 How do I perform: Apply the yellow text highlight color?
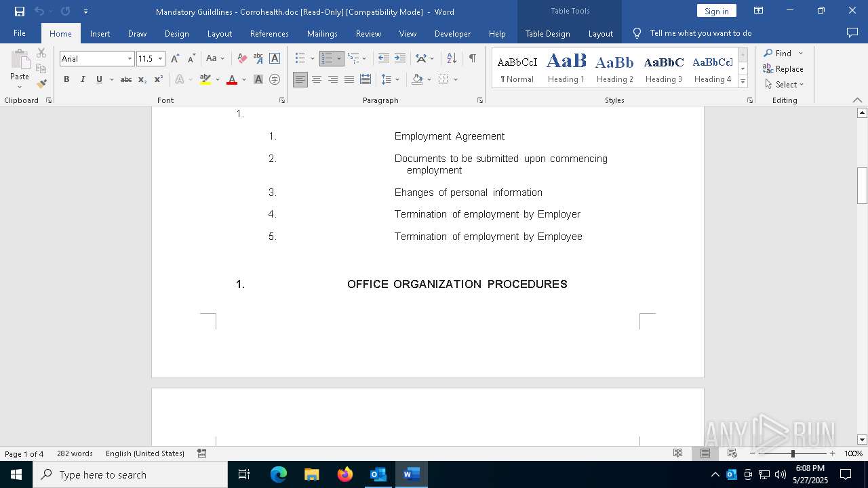205,79
